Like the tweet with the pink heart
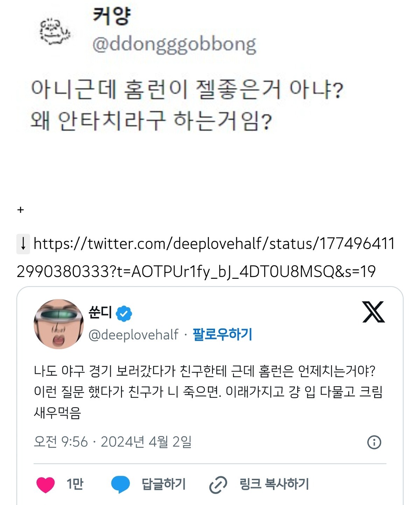420x505 pixels. [x=45, y=485]
